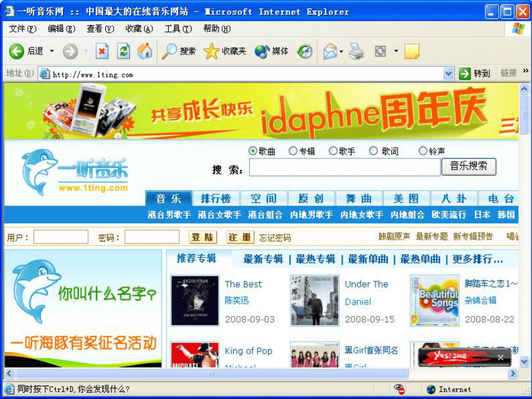Screen dimensions: 532x399
Task: Click the 搜索 music search input field
Action: click(x=345, y=167)
